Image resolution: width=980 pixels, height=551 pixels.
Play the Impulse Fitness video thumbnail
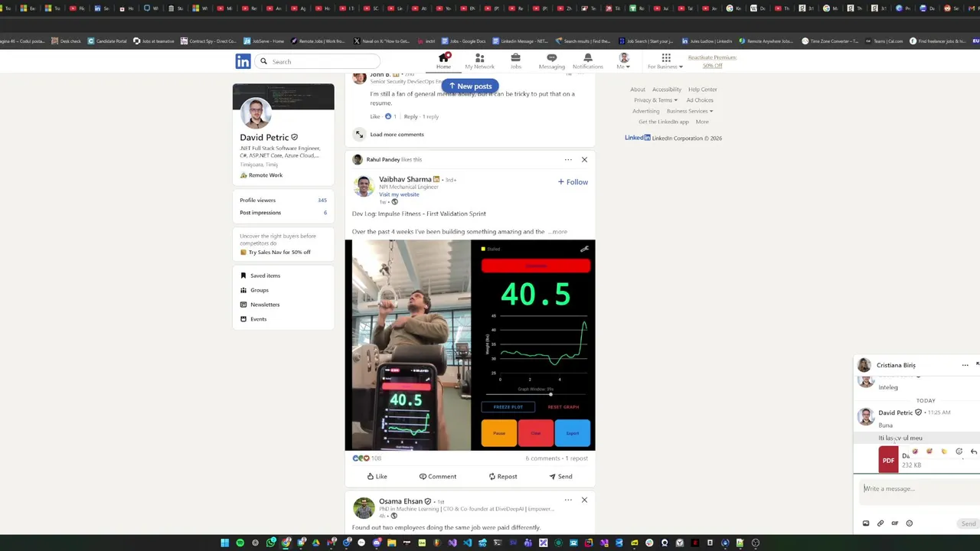469,345
